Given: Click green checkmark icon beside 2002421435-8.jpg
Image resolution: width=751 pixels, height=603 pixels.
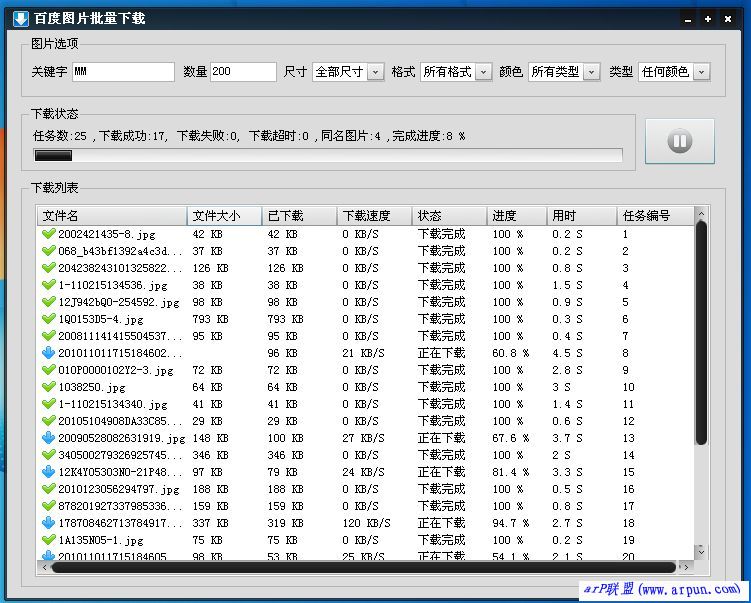Looking at the screenshot, I should pyautogui.click(x=48, y=234).
